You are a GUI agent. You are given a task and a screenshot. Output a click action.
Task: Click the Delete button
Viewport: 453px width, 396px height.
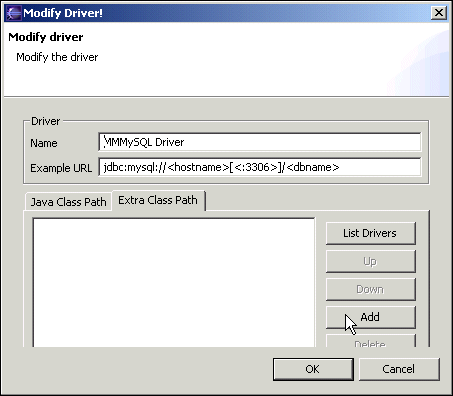point(370,341)
